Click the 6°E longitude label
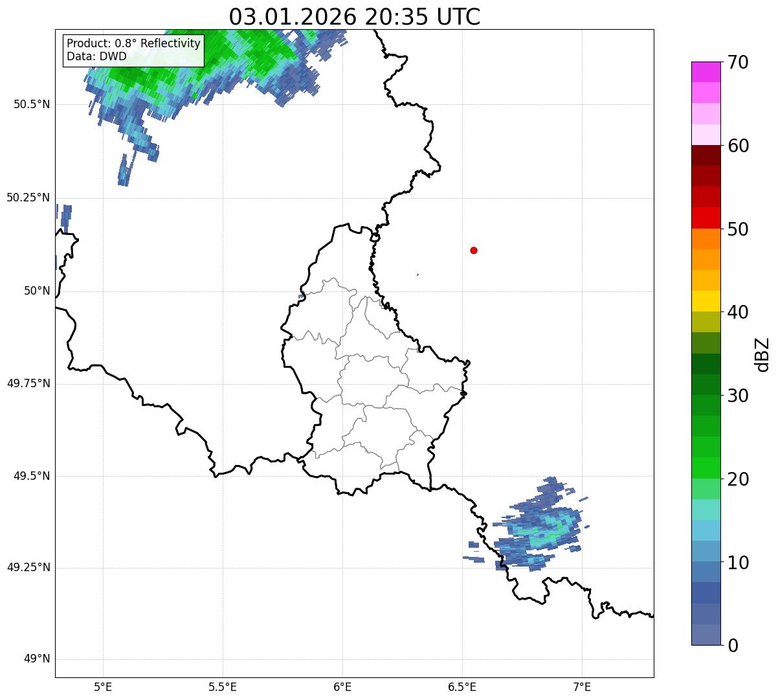The image size is (778, 700). click(x=342, y=686)
